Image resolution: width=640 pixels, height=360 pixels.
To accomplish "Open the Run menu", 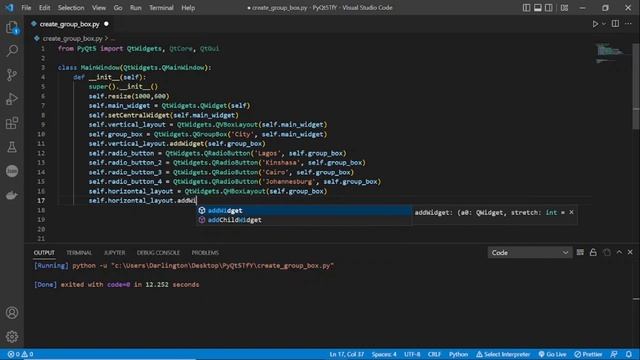I will 136,8.
